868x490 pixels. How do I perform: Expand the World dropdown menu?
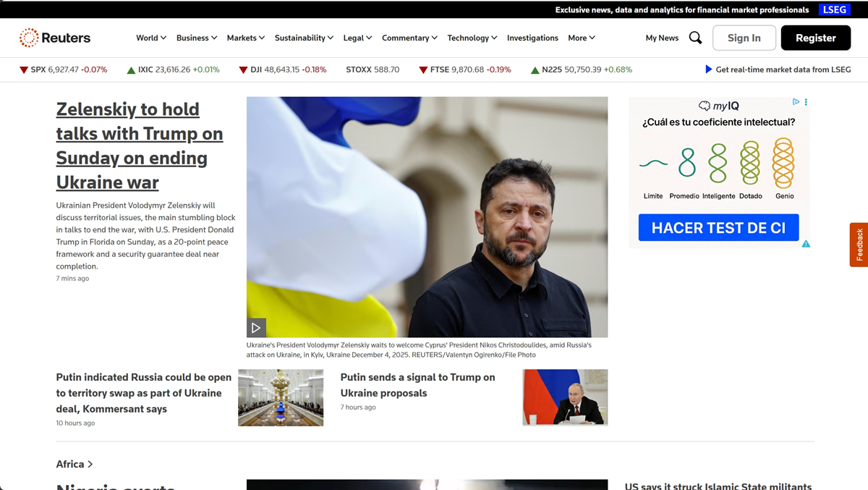tap(151, 38)
